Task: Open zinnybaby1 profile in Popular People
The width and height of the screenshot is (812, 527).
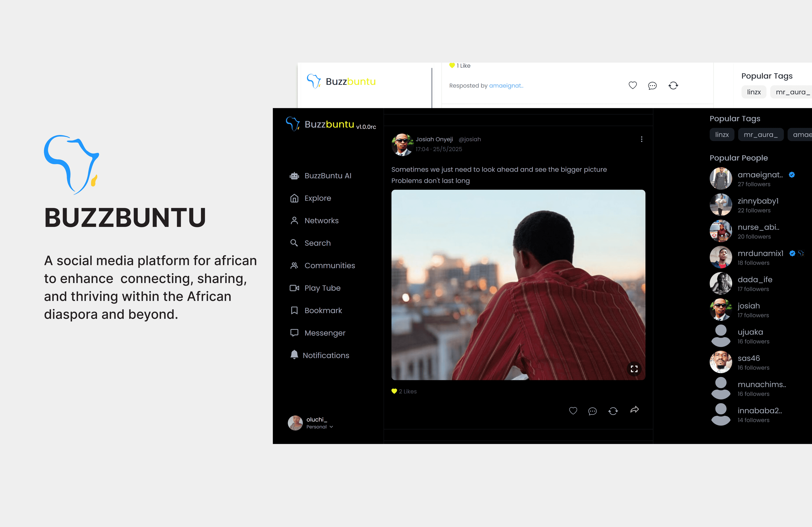Action: coord(758,201)
